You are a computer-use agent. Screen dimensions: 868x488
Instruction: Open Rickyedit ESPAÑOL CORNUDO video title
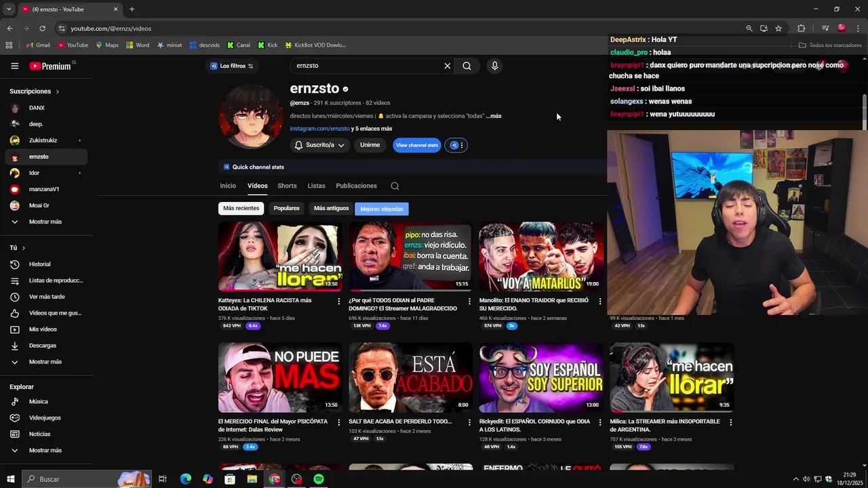tap(534, 426)
